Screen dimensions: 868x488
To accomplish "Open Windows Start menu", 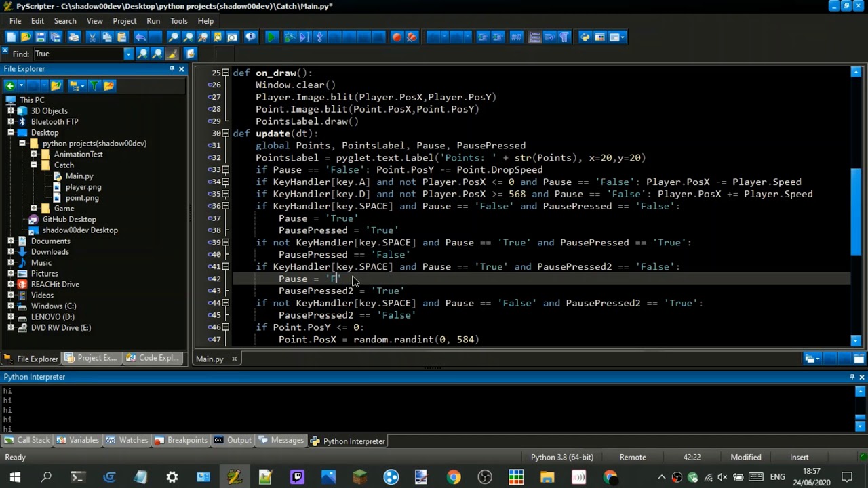I will [15, 477].
